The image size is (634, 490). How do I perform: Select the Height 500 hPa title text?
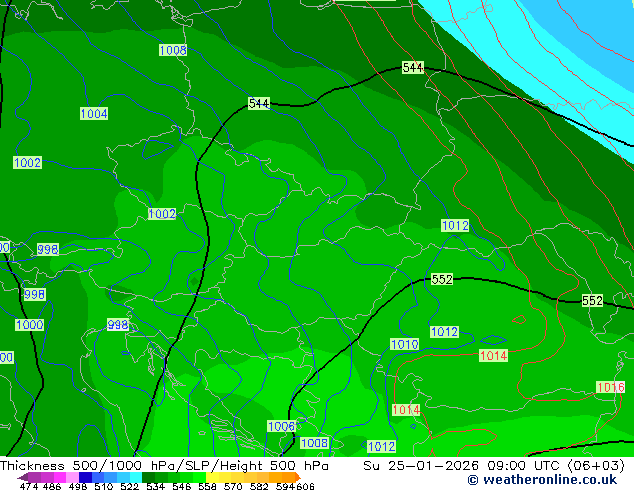point(274,466)
